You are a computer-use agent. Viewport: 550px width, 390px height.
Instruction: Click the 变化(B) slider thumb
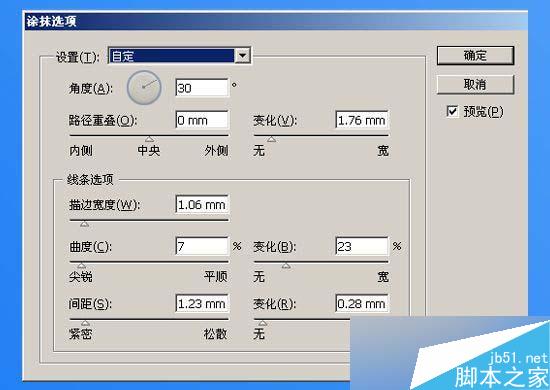point(286,265)
